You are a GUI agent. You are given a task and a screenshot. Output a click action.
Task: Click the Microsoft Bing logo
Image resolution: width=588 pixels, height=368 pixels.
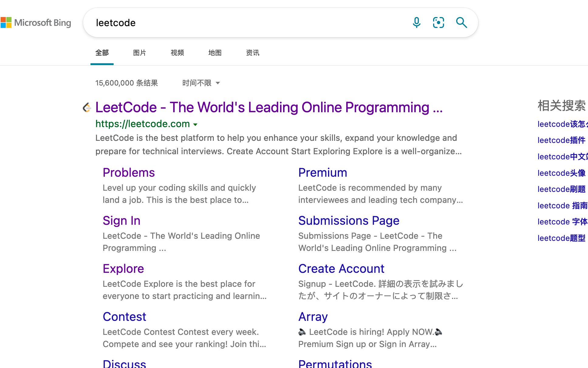(x=36, y=23)
